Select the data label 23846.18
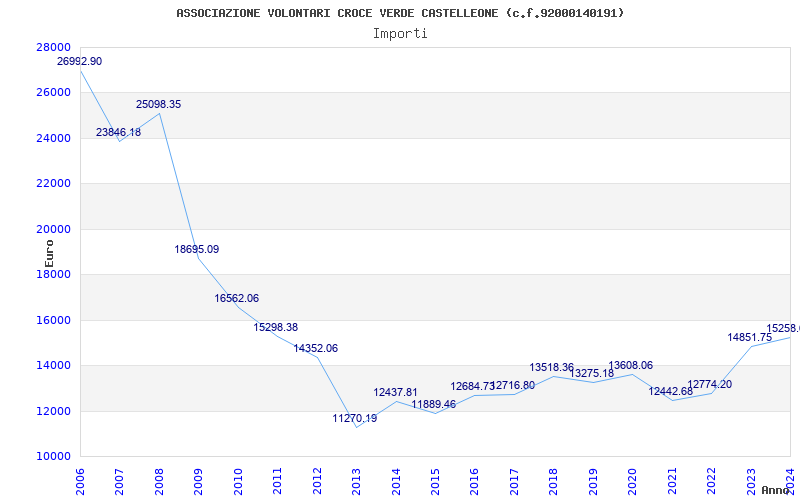 coord(118,132)
